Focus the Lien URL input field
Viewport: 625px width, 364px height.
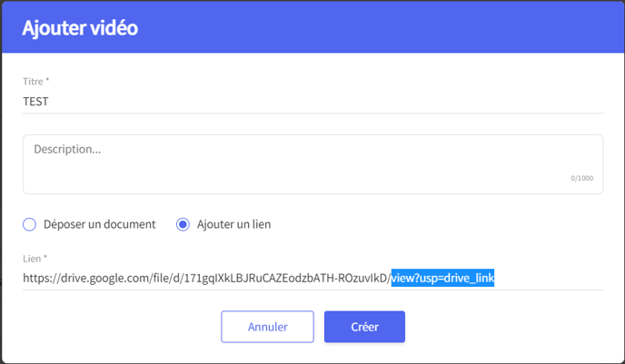coord(312,278)
